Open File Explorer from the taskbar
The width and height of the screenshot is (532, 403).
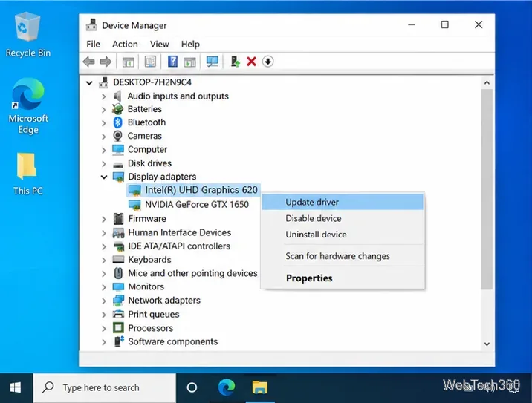260,387
